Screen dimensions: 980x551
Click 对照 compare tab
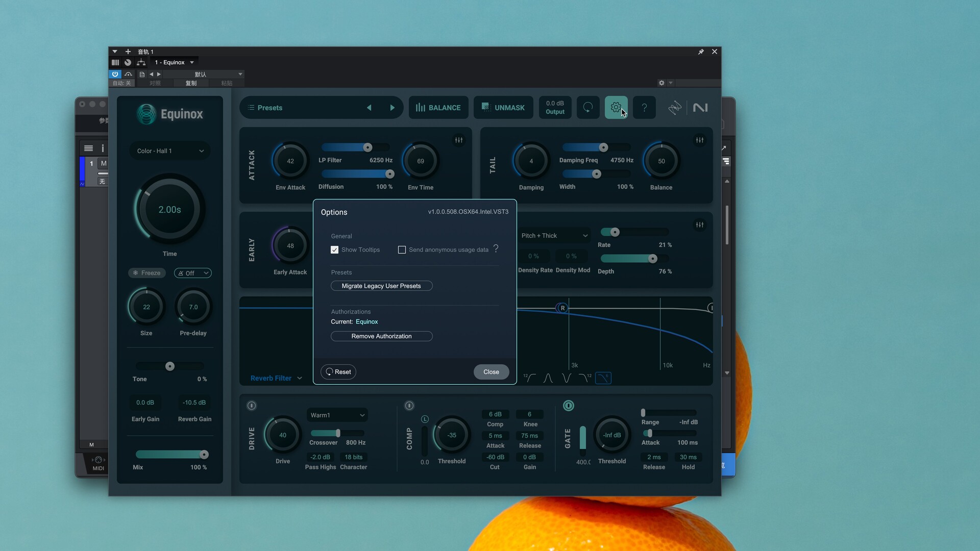coord(155,83)
